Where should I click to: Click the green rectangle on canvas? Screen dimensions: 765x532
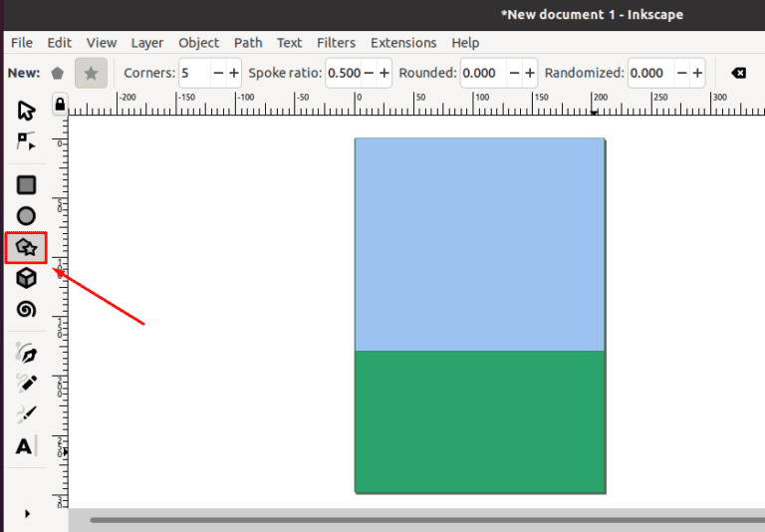(479, 421)
